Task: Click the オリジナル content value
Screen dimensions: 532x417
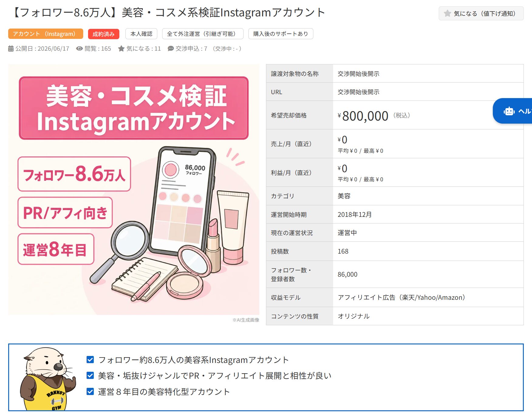Action: (x=353, y=316)
